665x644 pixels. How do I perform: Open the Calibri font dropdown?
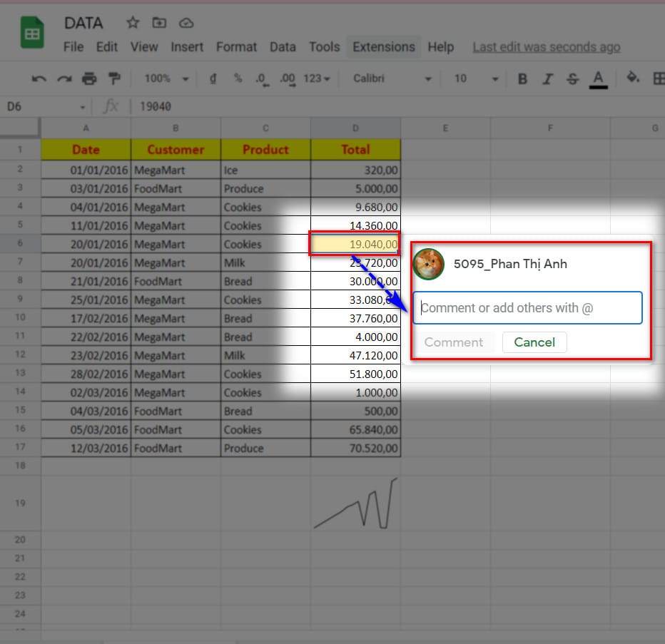tap(392, 78)
